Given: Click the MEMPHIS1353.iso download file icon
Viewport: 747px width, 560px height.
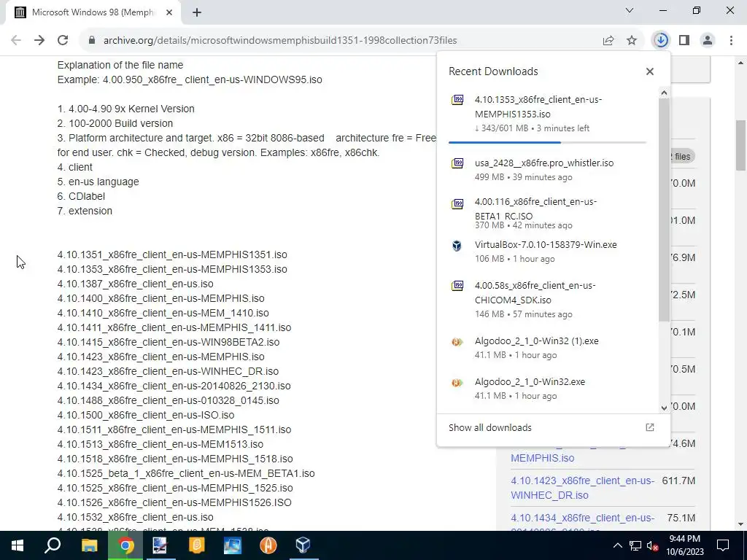Looking at the screenshot, I should pyautogui.click(x=457, y=99).
